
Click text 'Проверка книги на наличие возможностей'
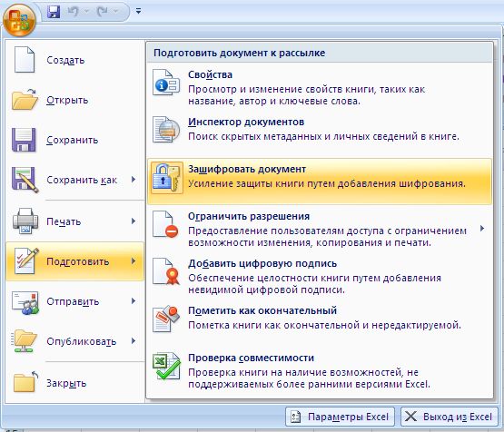(295, 373)
